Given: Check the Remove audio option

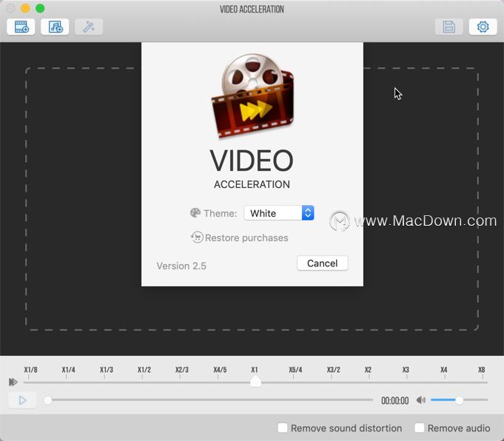Looking at the screenshot, I should click(x=420, y=428).
